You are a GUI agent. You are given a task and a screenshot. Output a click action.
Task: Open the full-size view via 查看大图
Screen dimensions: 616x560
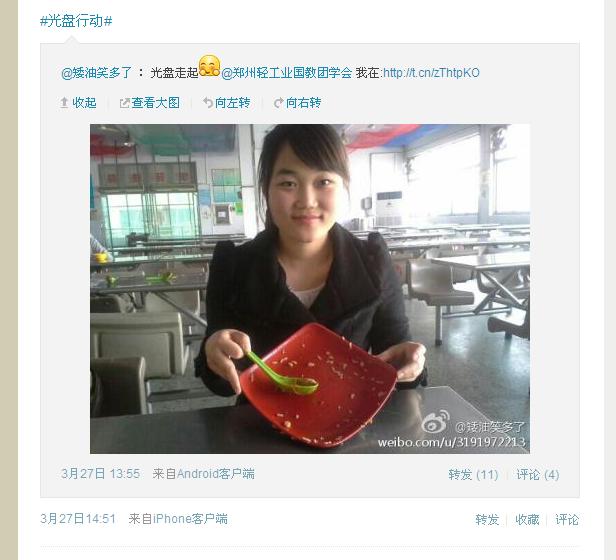point(156,103)
